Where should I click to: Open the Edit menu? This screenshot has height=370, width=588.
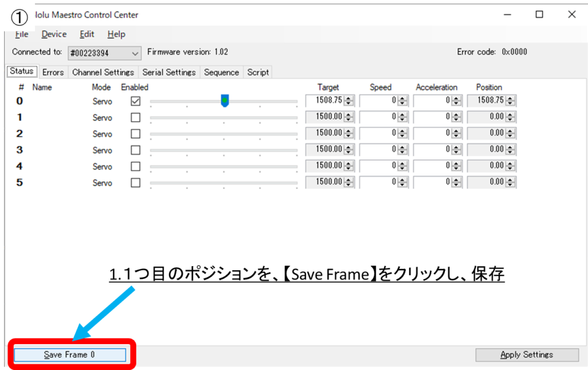87,34
